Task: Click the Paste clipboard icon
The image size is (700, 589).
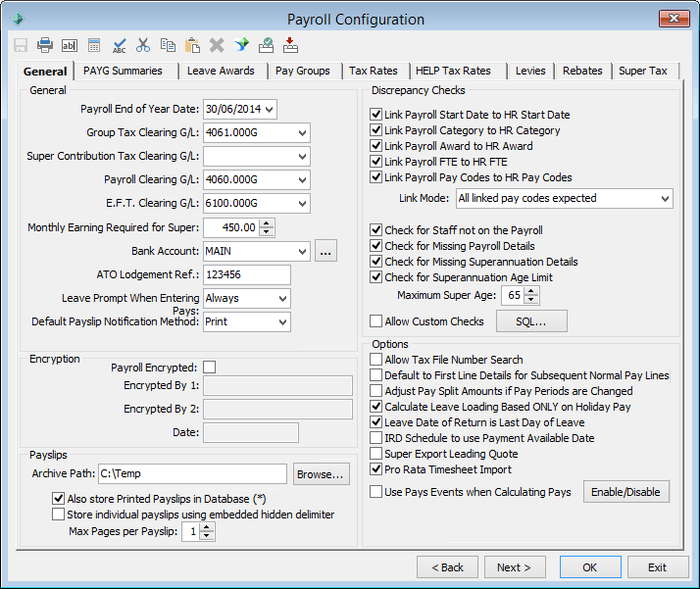Action: [192, 45]
